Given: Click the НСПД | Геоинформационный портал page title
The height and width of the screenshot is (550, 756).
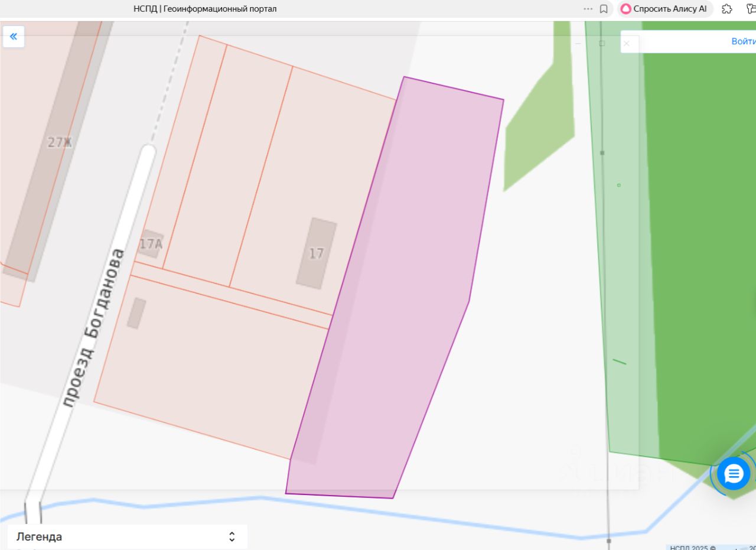Looking at the screenshot, I should click(x=205, y=9).
